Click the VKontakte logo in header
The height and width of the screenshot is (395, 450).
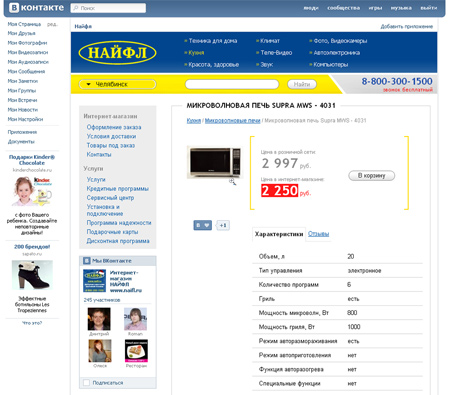[36, 7]
